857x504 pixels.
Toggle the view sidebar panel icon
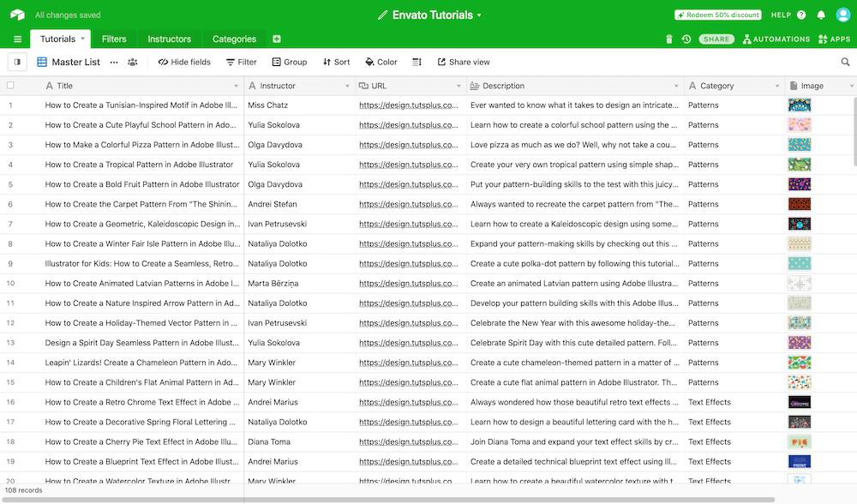click(17, 62)
